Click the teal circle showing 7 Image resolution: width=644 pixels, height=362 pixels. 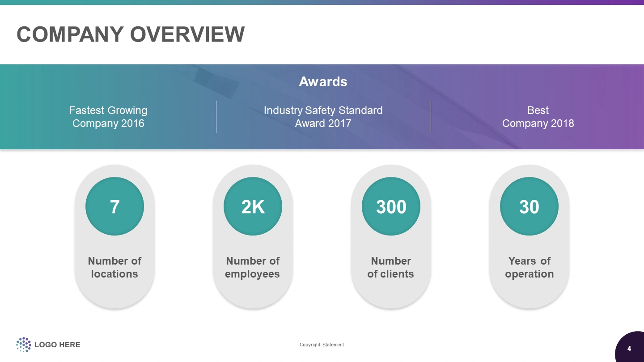(x=114, y=206)
